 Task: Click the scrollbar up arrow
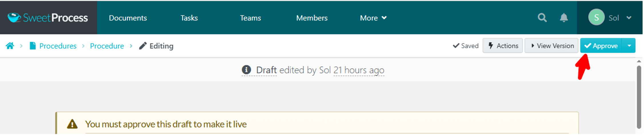(x=639, y=61)
